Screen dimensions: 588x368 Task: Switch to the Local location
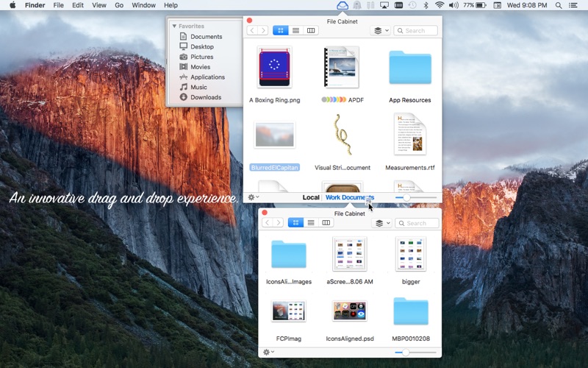click(x=311, y=197)
